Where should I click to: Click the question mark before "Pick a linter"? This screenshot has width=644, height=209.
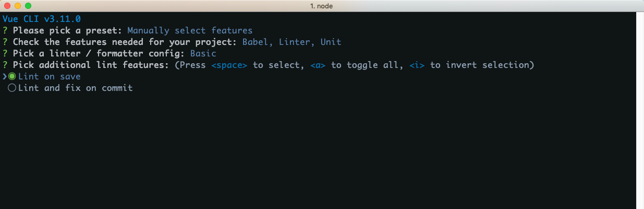coord(5,53)
